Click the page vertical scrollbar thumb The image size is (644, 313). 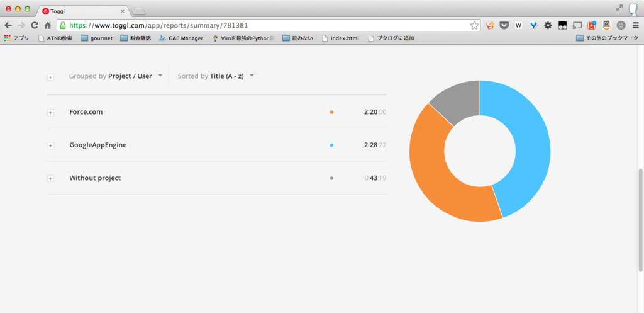click(x=641, y=220)
